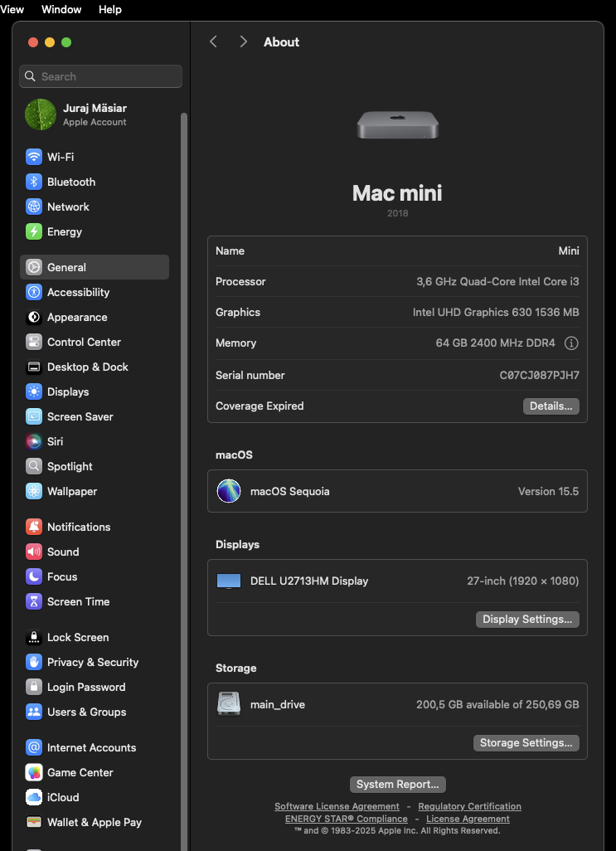The image size is (616, 851).
Task: Go back with the left chevron
Action: tap(214, 41)
